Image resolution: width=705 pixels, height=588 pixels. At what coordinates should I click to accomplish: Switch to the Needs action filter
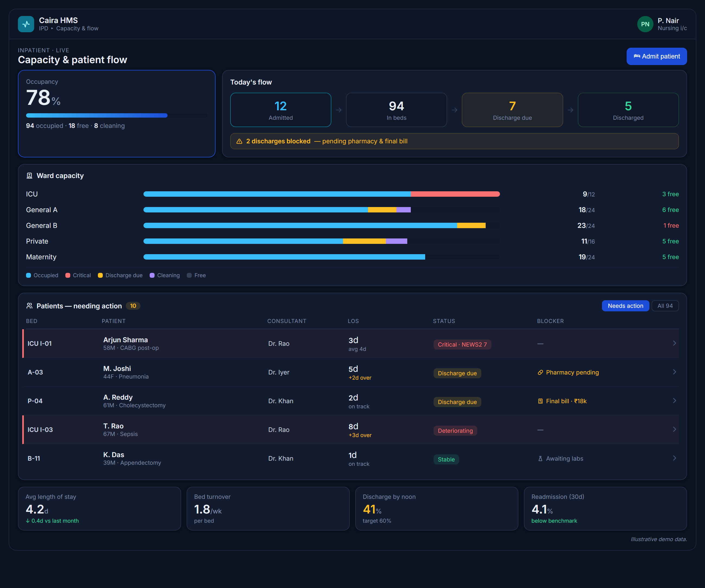tap(625, 306)
